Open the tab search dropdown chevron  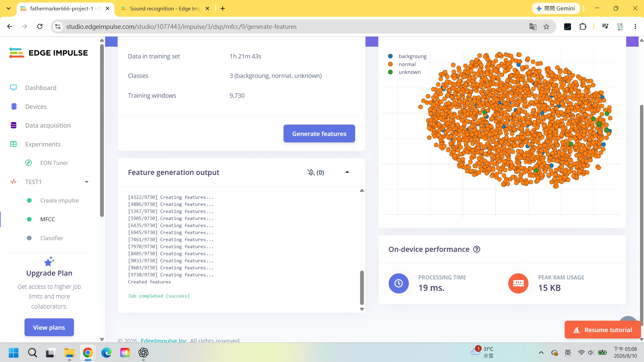[x=8, y=8]
